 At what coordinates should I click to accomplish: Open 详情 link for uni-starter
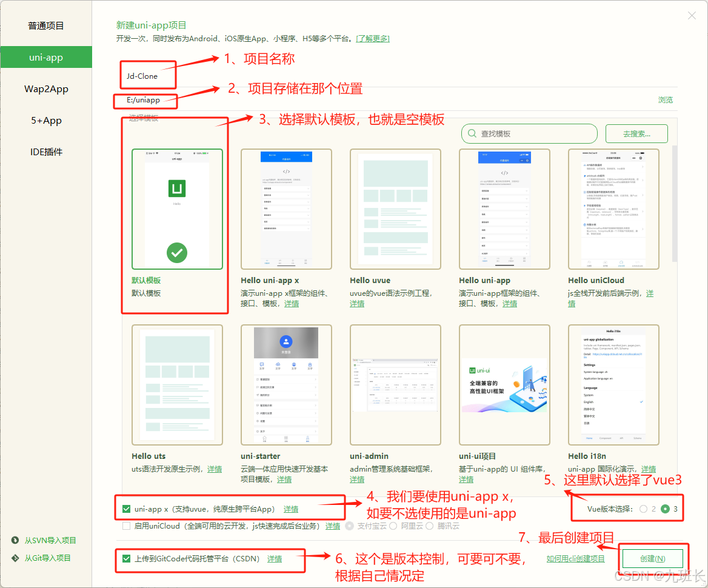(284, 479)
